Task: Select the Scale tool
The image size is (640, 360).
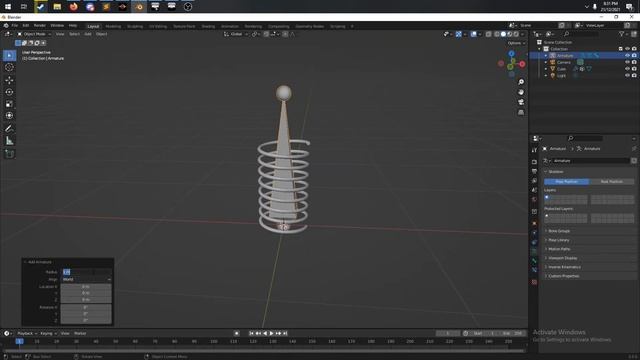Action: click(x=9, y=104)
